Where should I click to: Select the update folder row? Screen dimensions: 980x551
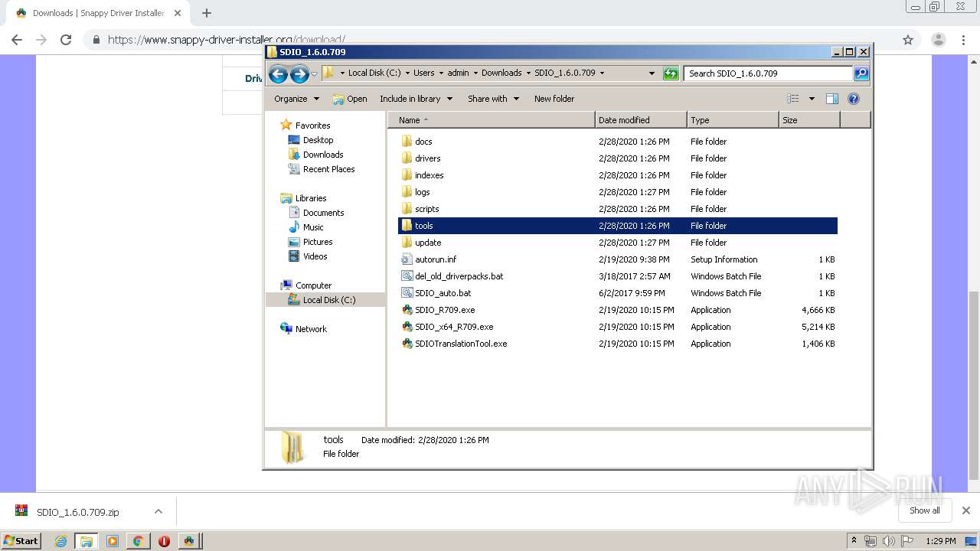618,243
